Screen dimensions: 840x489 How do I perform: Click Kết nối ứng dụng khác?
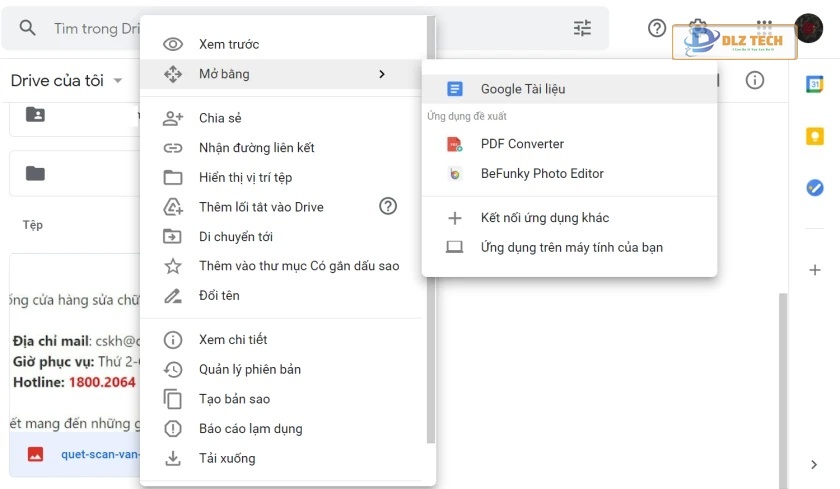coord(544,218)
